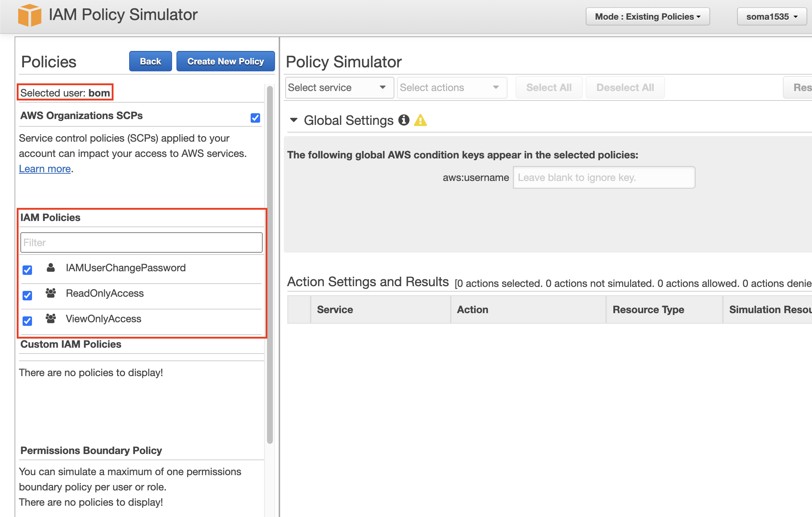812x517 pixels.
Task: Collapse the Global Settings section
Action: pos(294,120)
